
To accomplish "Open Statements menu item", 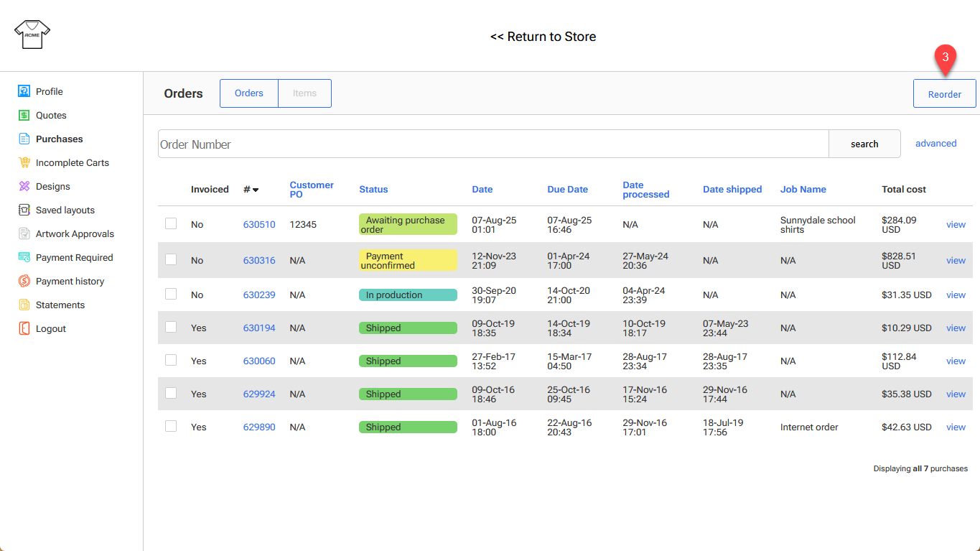I will click(x=60, y=305).
